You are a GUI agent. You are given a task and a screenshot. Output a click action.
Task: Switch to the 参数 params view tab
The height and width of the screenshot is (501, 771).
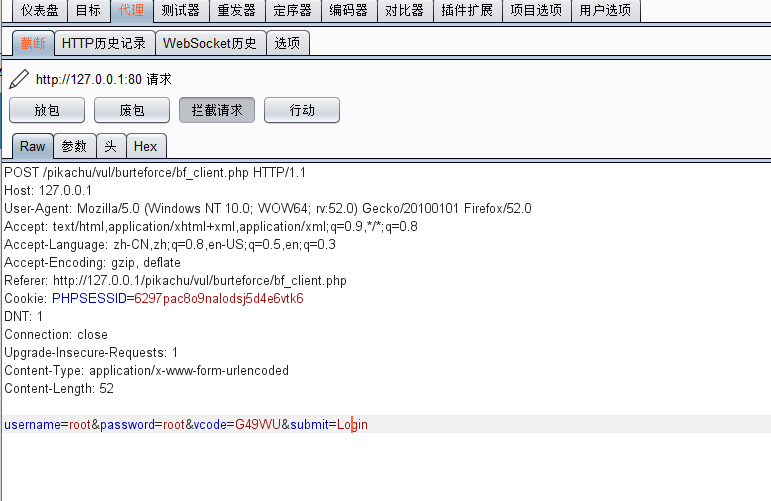75,147
